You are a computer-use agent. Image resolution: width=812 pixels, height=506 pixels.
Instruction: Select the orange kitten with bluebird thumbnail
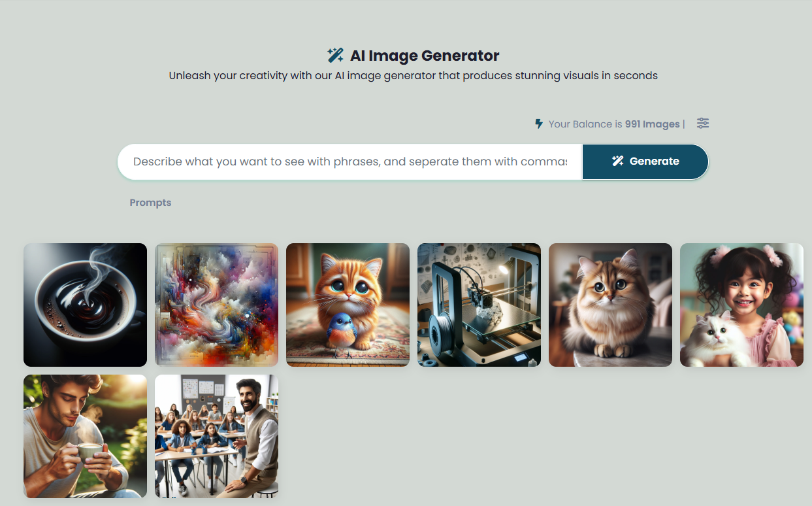[x=348, y=305]
